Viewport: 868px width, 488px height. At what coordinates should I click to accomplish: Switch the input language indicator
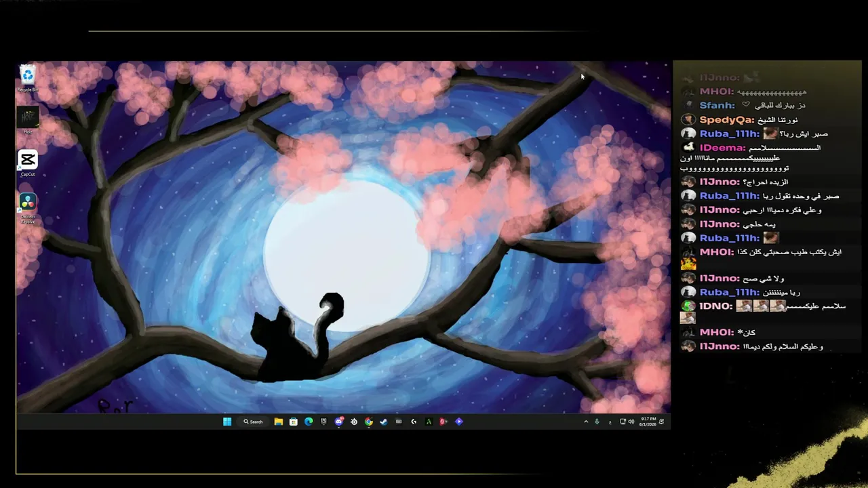tap(610, 422)
